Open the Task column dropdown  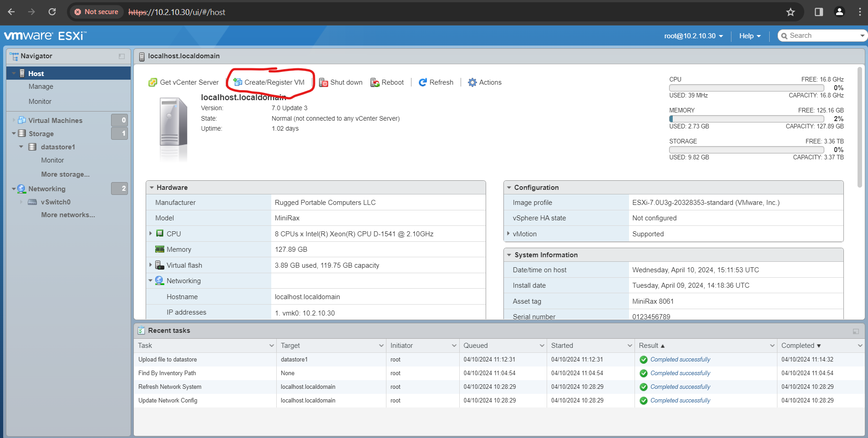(x=272, y=346)
